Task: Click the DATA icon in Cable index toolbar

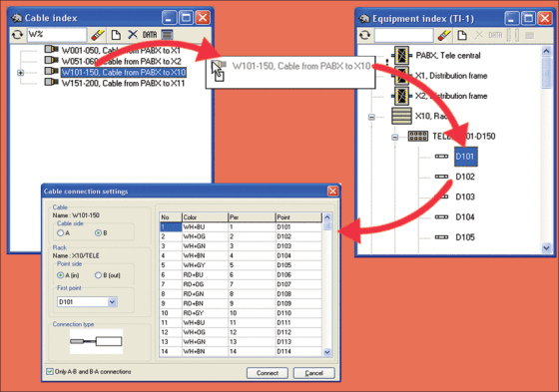Action: pos(150,35)
